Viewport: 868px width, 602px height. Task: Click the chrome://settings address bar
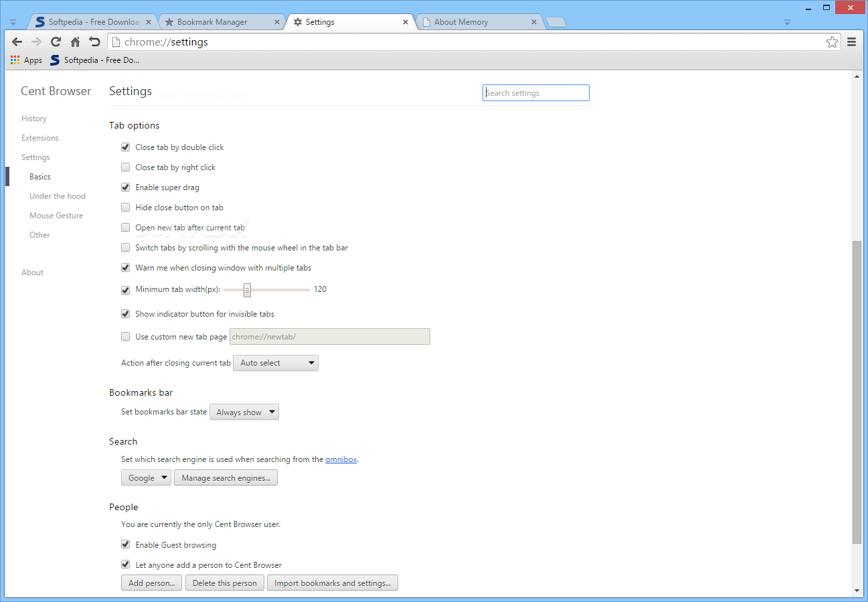pos(474,42)
